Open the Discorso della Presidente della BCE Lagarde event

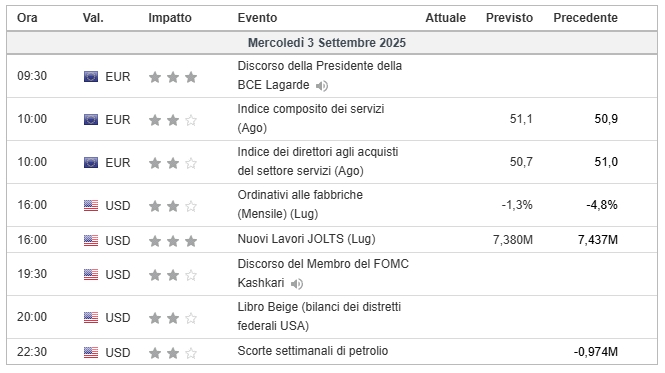[x=319, y=76]
